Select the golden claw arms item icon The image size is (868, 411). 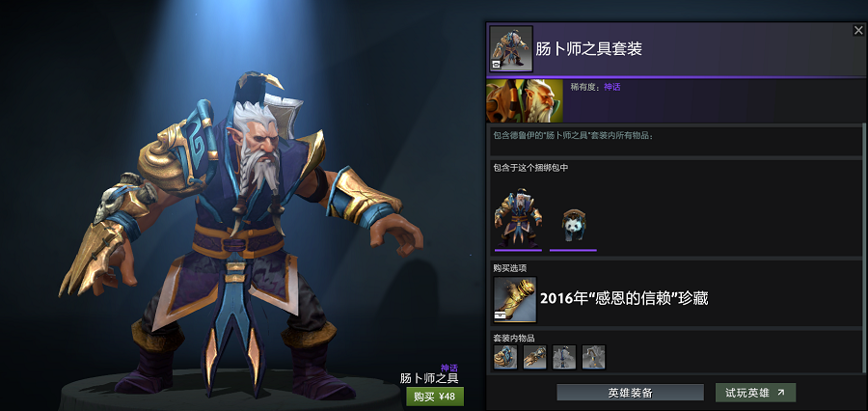[x=534, y=357]
